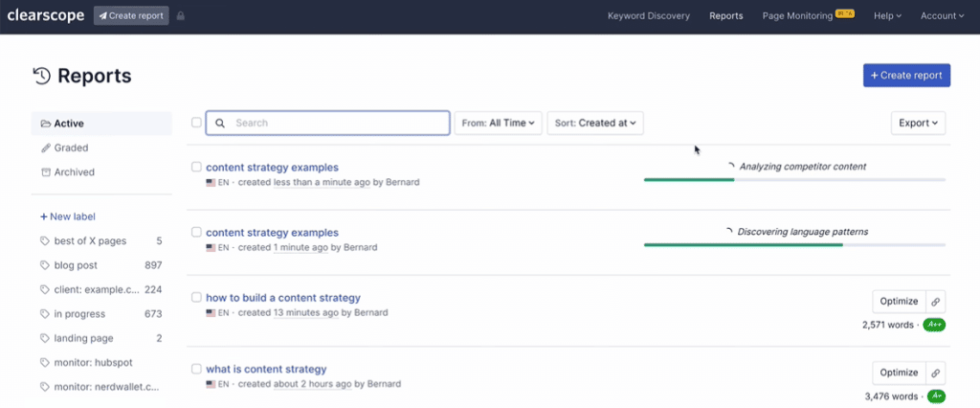Click the Clearscope logo
Image resolution: width=980 pixels, height=408 pixels.
[x=45, y=16]
